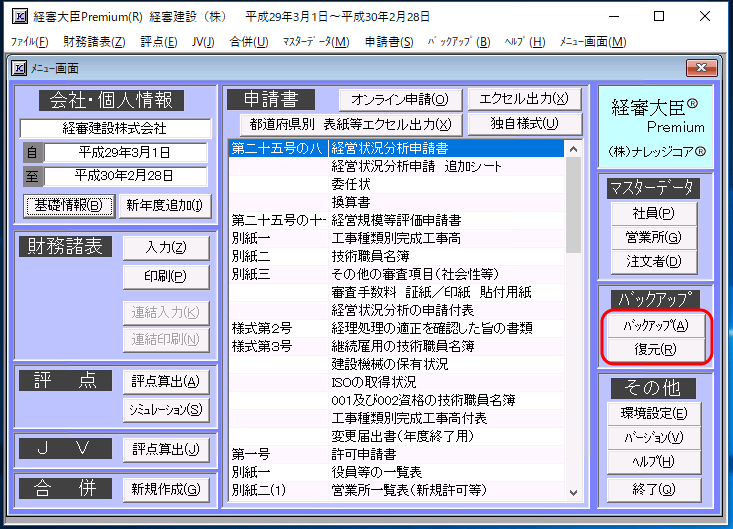Select 001及び002資格の技術職員名簿 row

click(x=396, y=400)
